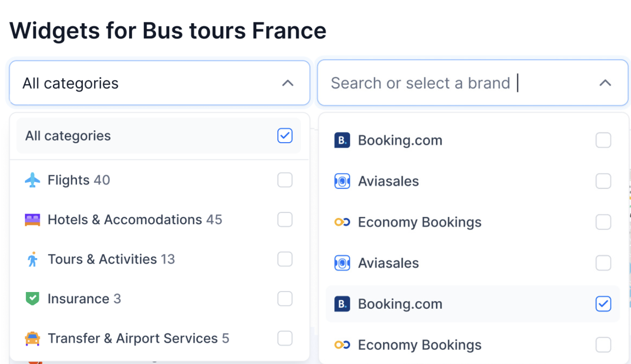The width and height of the screenshot is (631, 364).
Task: Click the Hotels & Accomodations bed icon
Action: tap(32, 219)
